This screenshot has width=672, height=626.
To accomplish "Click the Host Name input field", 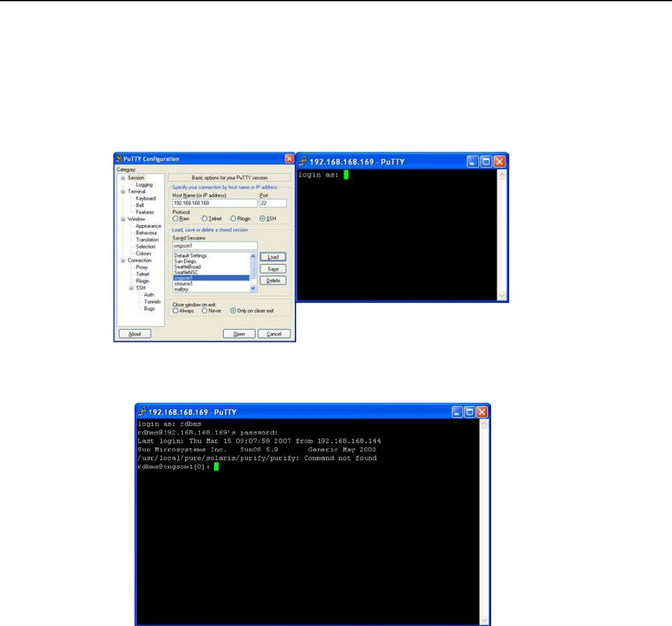I will [x=215, y=203].
